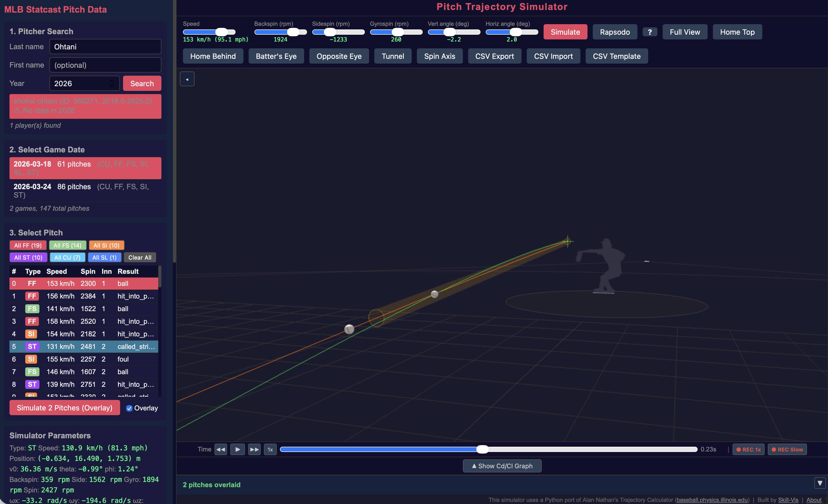Viewport: 828px width, 504px height.
Task: Select pitch row 7 FS 146 km/h
Action: (x=84, y=372)
